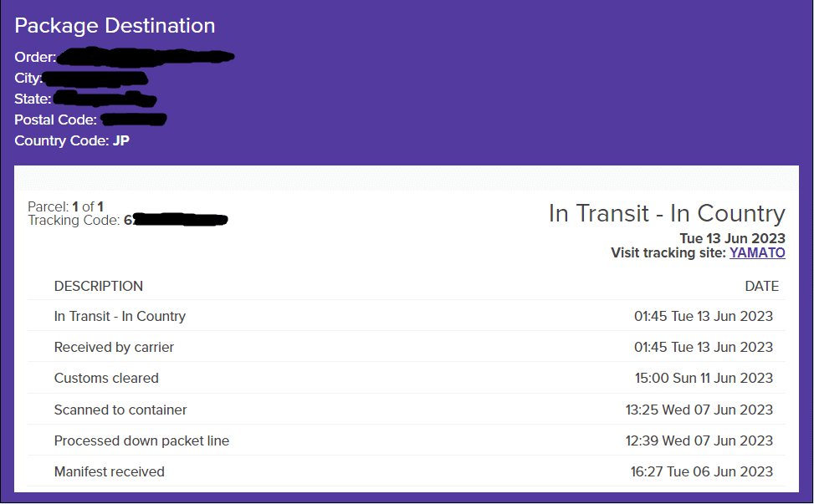
Task: Click the redacted Order number
Action: [x=146, y=57]
